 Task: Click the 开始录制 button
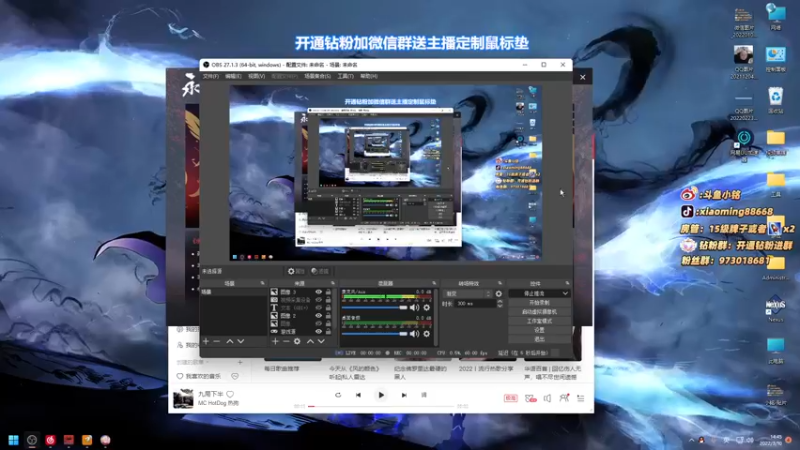tap(539, 303)
